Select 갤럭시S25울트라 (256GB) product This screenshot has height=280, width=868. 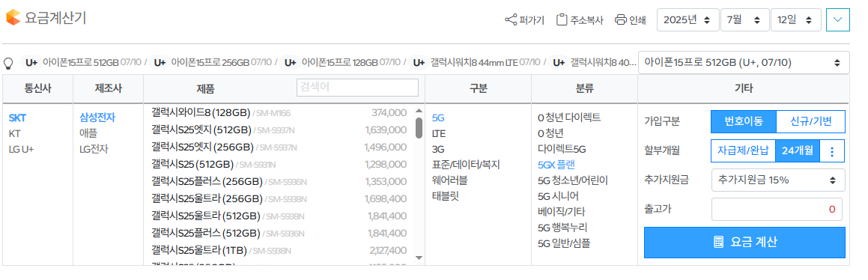coord(279,198)
